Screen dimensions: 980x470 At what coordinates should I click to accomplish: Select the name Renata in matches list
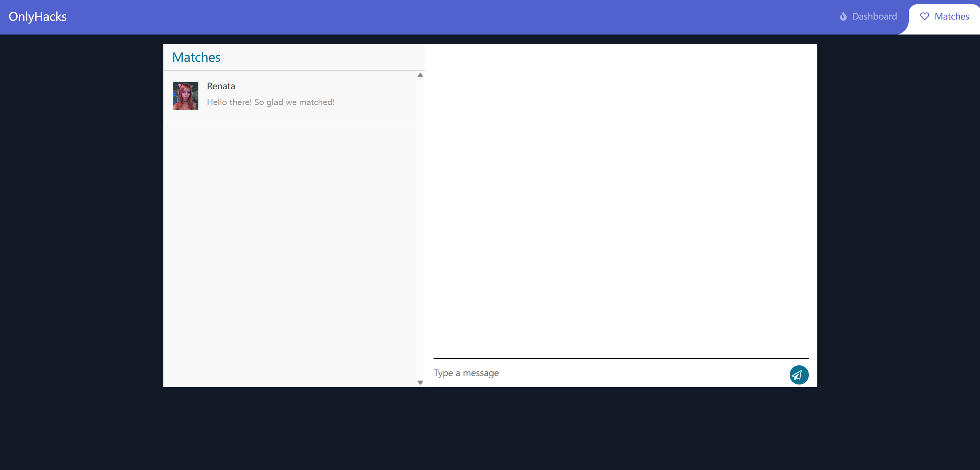[221, 86]
